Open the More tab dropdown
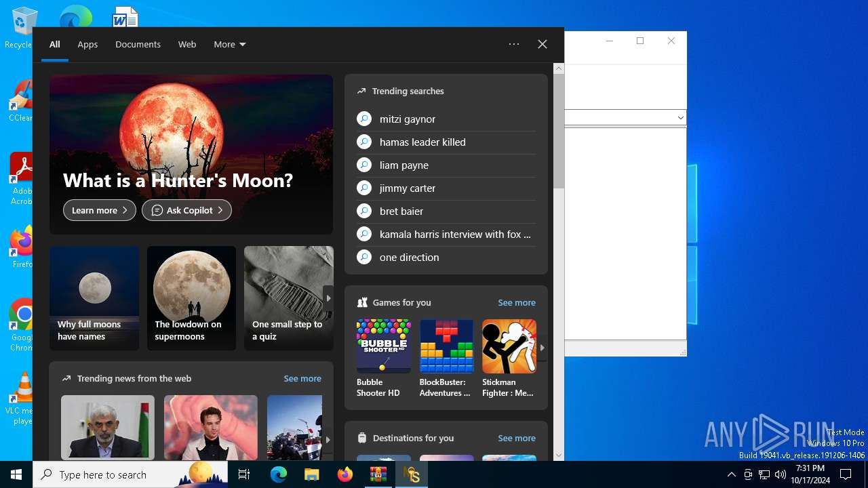The image size is (868, 488). (x=230, y=44)
